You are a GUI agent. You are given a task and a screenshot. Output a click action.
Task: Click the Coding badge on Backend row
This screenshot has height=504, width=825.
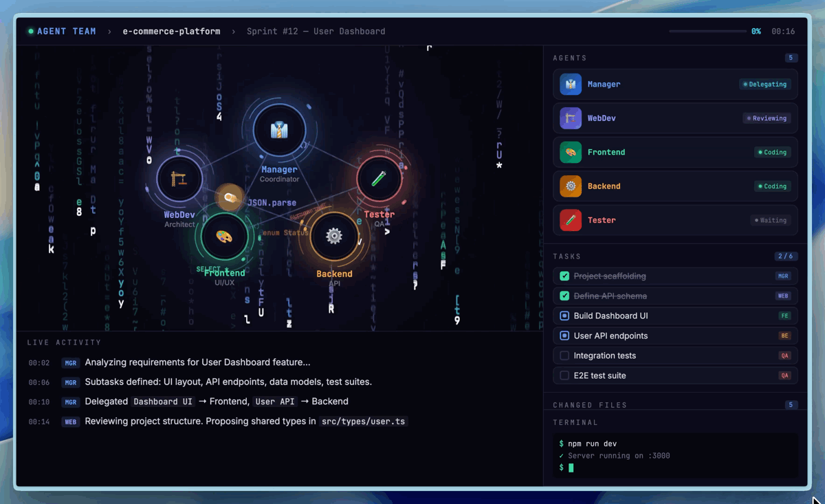point(772,186)
